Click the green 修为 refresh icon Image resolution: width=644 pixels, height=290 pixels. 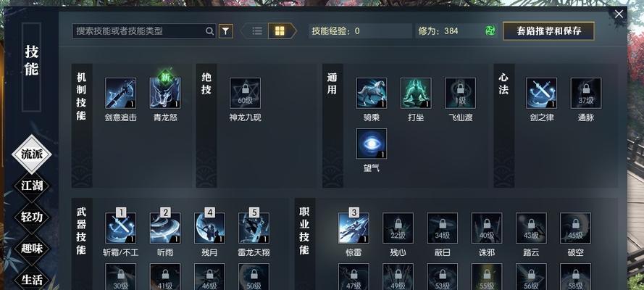point(490,30)
